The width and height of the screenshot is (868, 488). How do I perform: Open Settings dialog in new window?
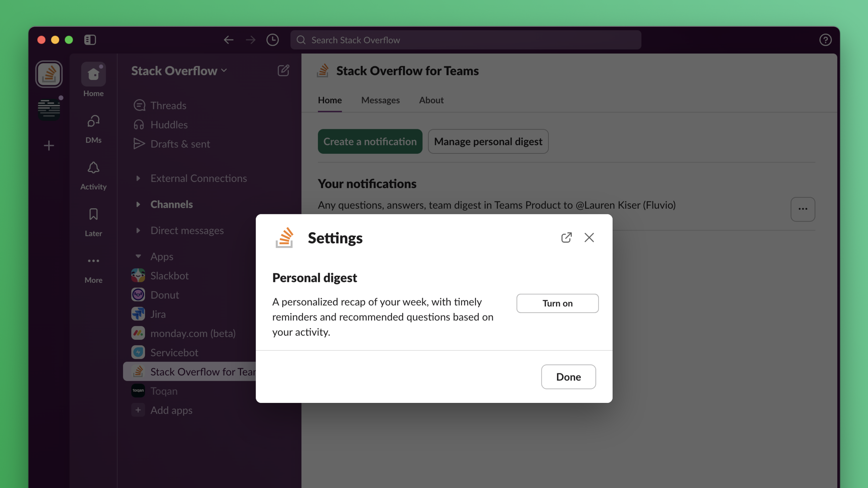tap(566, 237)
